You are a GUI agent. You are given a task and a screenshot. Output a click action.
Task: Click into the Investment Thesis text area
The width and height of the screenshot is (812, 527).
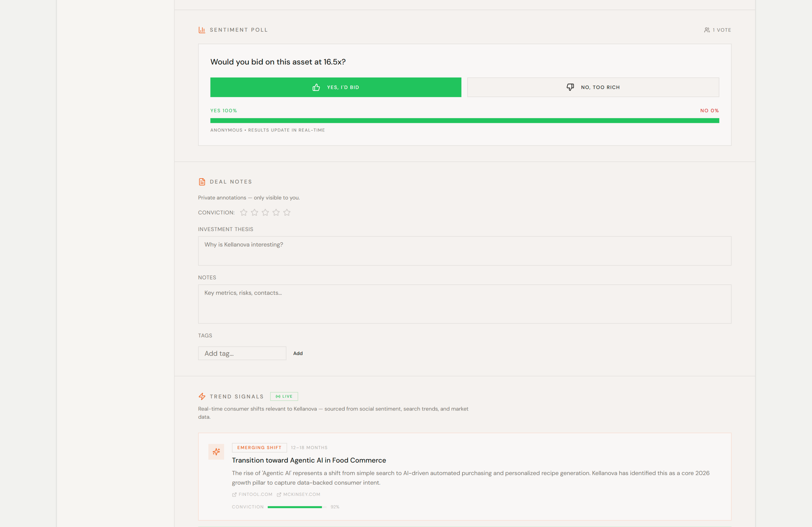coord(464,251)
